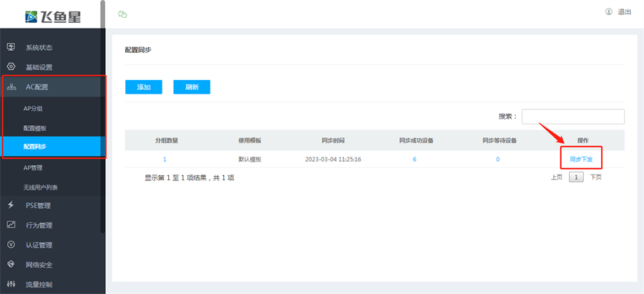Click the 2023-03-04 11:25:16 timestamp
Image resolution: width=644 pixels, height=294 pixels.
coord(333,160)
